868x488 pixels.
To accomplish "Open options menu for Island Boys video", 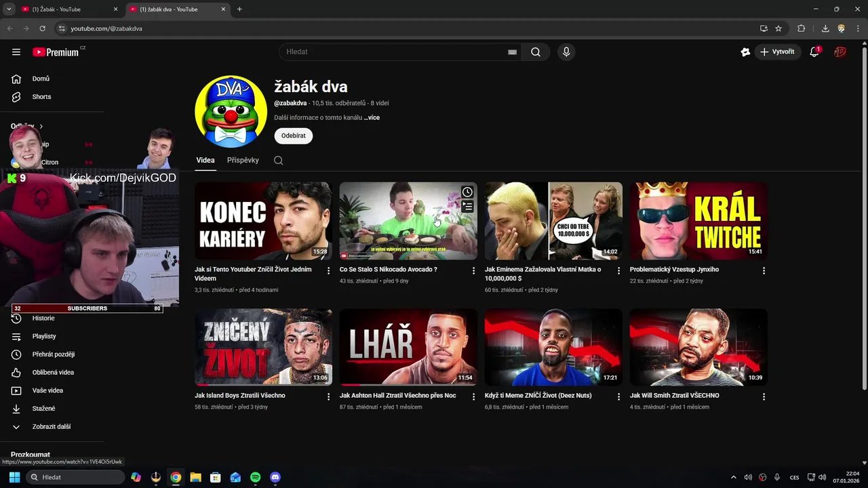I will [328, 396].
